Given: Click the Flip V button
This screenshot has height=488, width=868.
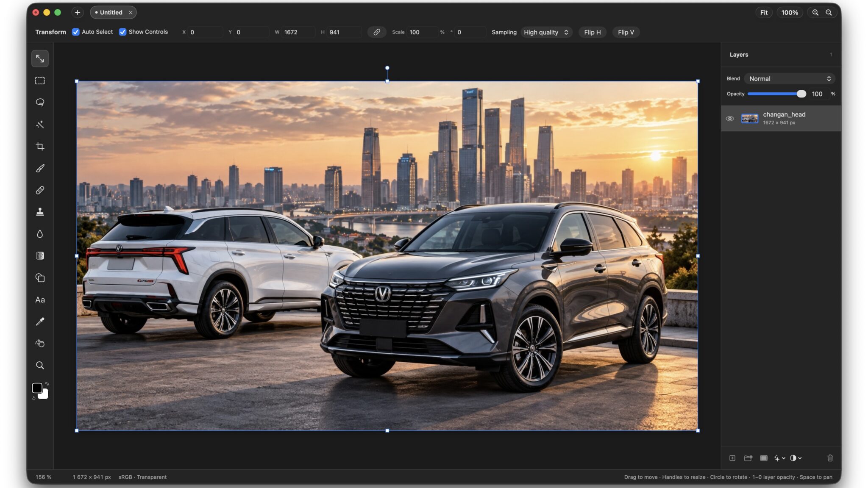Looking at the screenshot, I should pos(626,32).
